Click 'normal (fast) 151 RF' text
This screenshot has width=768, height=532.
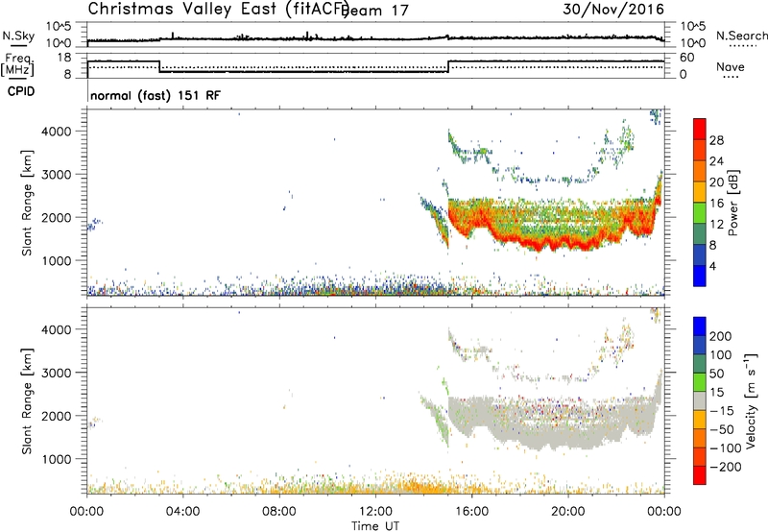(x=156, y=95)
